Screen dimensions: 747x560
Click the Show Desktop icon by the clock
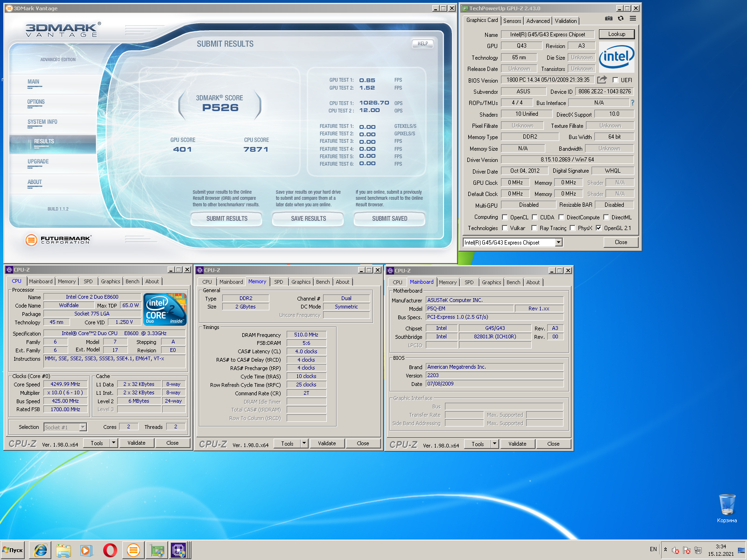pyautogui.click(x=741, y=550)
